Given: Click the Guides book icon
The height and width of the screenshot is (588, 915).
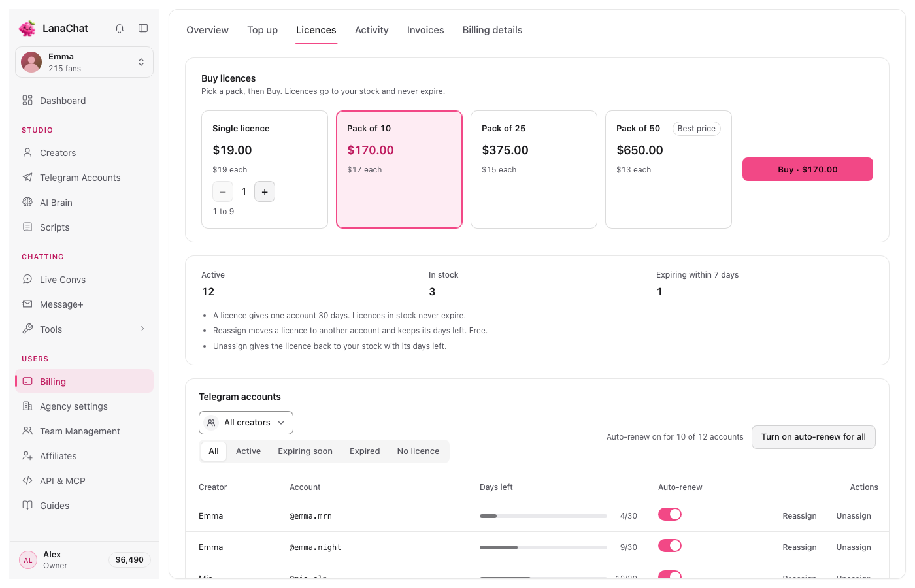Looking at the screenshot, I should [27, 505].
